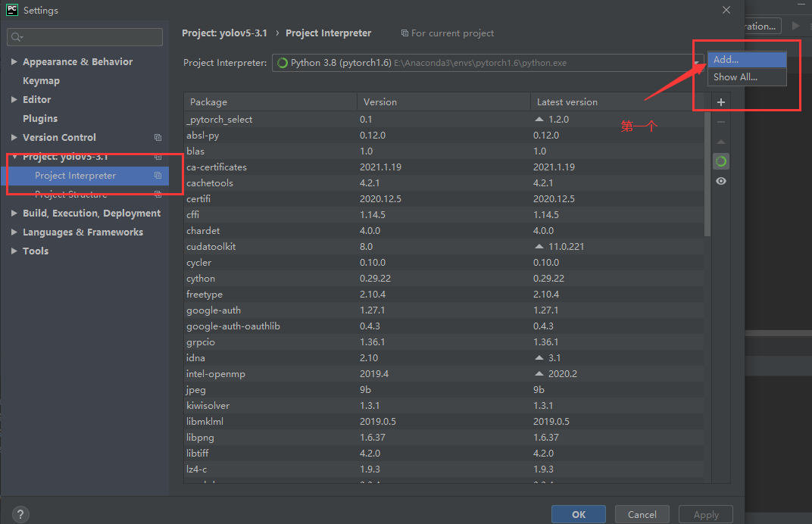The height and width of the screenshot is (524, 812).
Task: Select the cffi package row
Action: pos(444,215)
